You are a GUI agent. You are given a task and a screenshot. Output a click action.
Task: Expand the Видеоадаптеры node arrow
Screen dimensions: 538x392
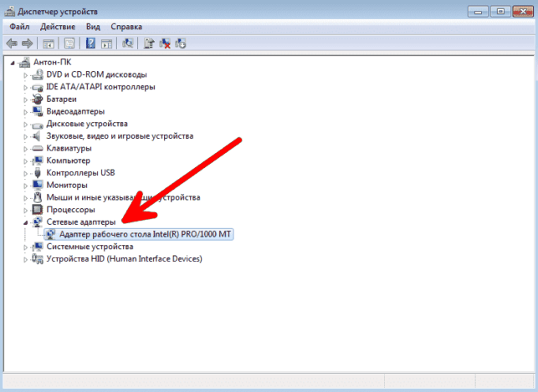tap(25, 112)
